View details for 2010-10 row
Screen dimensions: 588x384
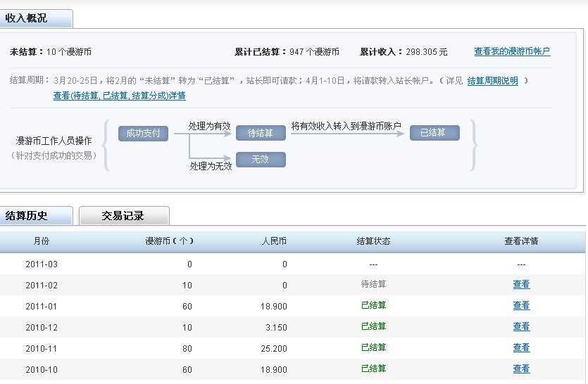521,369
